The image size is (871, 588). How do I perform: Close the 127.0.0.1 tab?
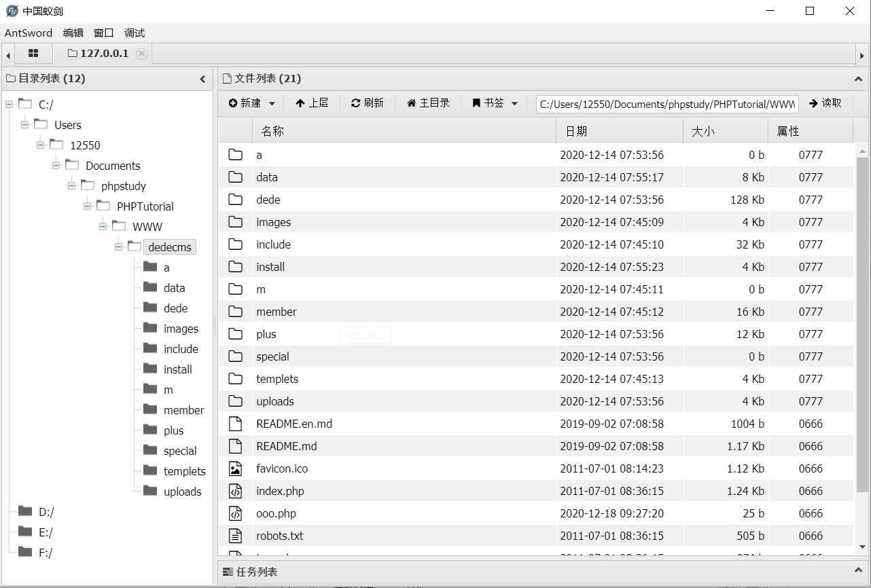141,54
